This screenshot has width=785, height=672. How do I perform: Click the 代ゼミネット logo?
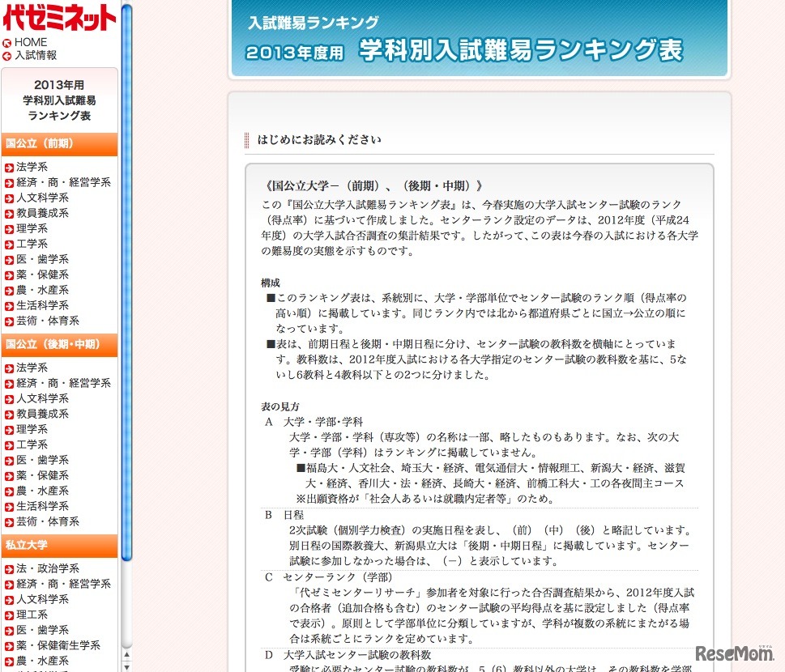(59, 17)
